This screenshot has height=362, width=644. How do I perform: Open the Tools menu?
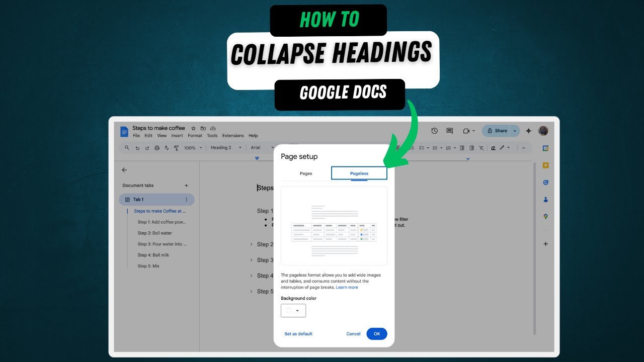click(212, 136)
